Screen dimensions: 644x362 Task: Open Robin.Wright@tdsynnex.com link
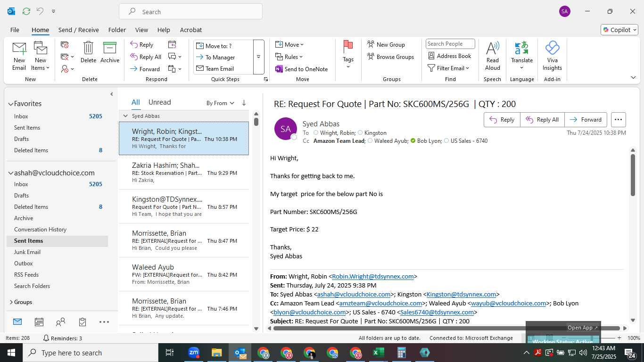(x=372, y=277)
